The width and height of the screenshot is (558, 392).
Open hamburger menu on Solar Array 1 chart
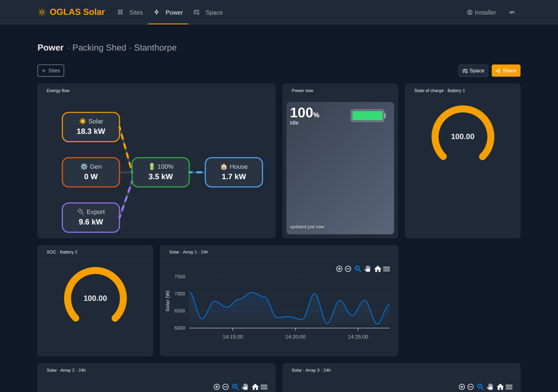[x=386, y=269]
